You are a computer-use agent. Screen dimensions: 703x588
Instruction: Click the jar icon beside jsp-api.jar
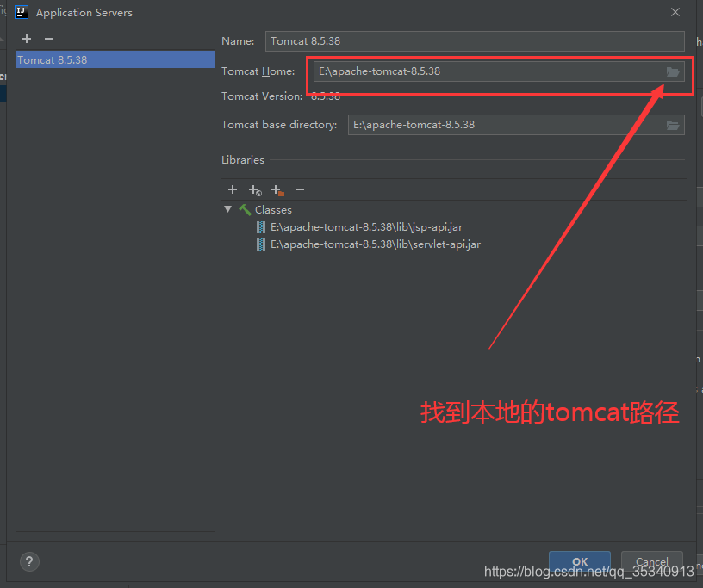coord(260,227)
